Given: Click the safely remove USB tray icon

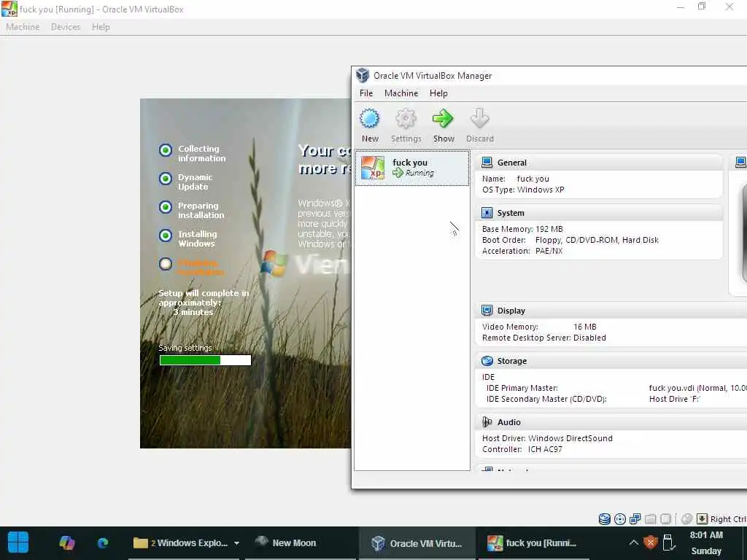Looking at the screenshot, I should click(x=668, y=542).
